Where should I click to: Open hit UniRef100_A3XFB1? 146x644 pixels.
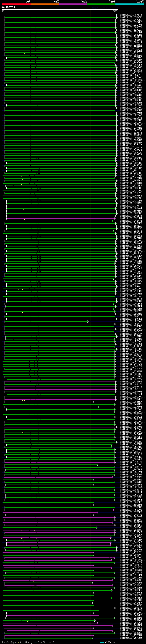pos(131,301)
